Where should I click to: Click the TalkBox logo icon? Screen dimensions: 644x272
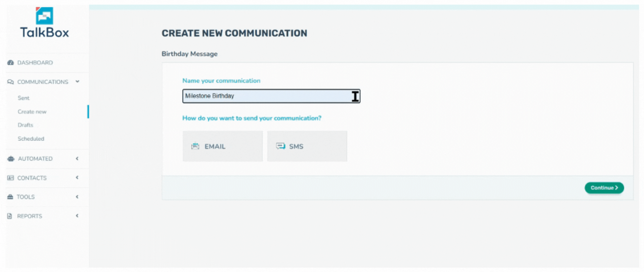[x=45, y=16]
